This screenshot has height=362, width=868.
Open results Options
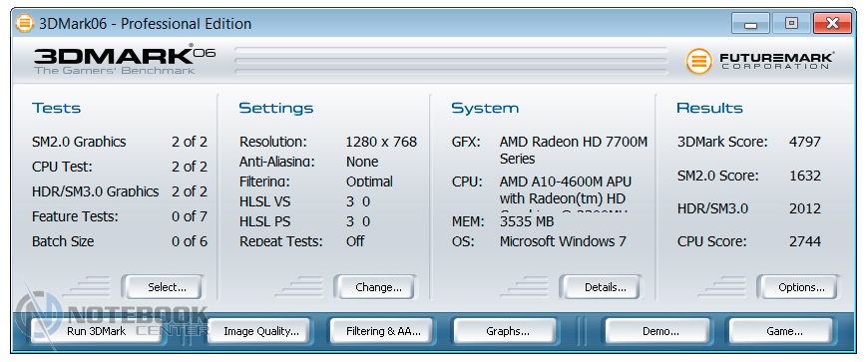[x=798, y=287]
